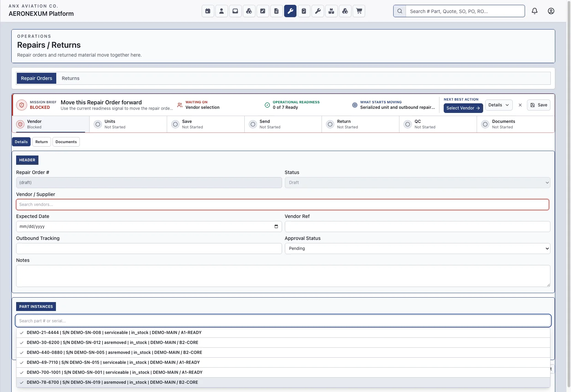Open the shopping cart icon in the toolbar
The width and height of the screenshot is (571, 392).
pyautogui.click(x=359, y=11)
